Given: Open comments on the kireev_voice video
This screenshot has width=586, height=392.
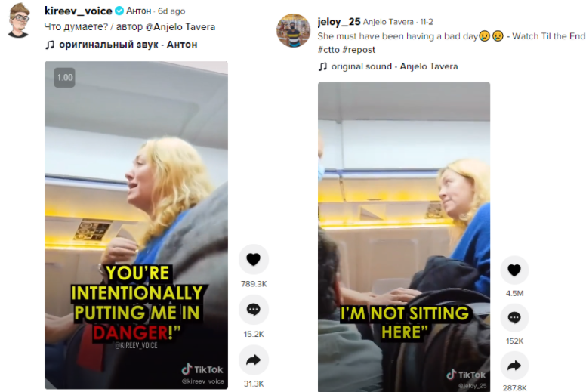Looking at the screenshot, I should pos(254,310).
